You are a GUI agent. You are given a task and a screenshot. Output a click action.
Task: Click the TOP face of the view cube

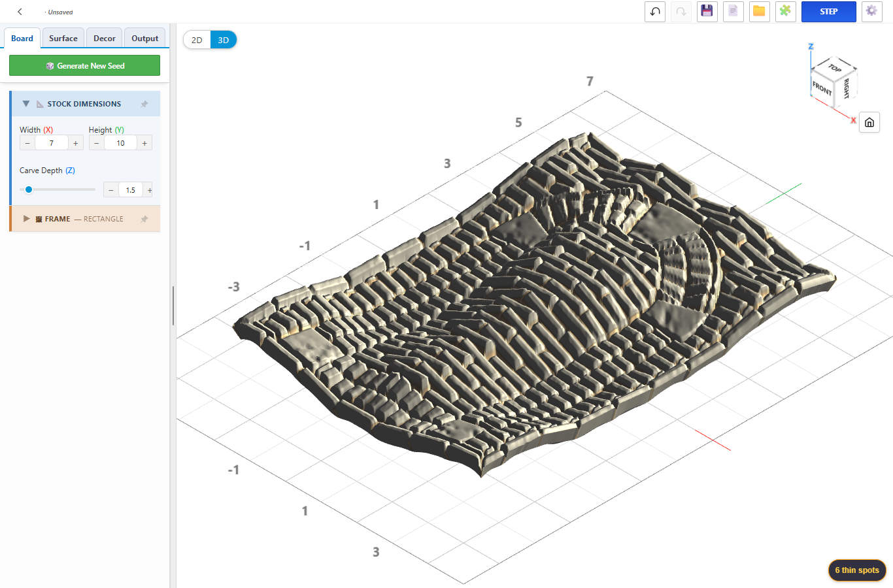pos(835,67)
